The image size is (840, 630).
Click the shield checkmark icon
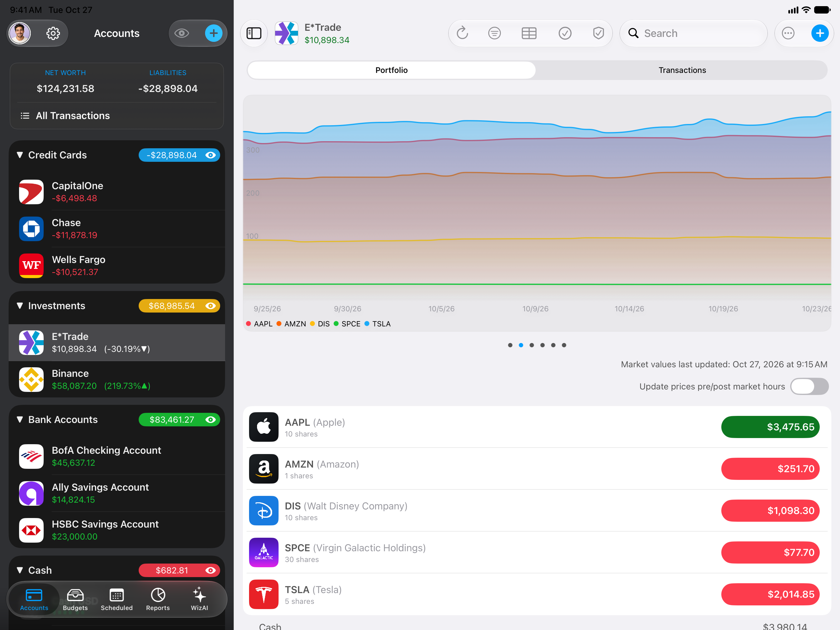pos(598,34)
